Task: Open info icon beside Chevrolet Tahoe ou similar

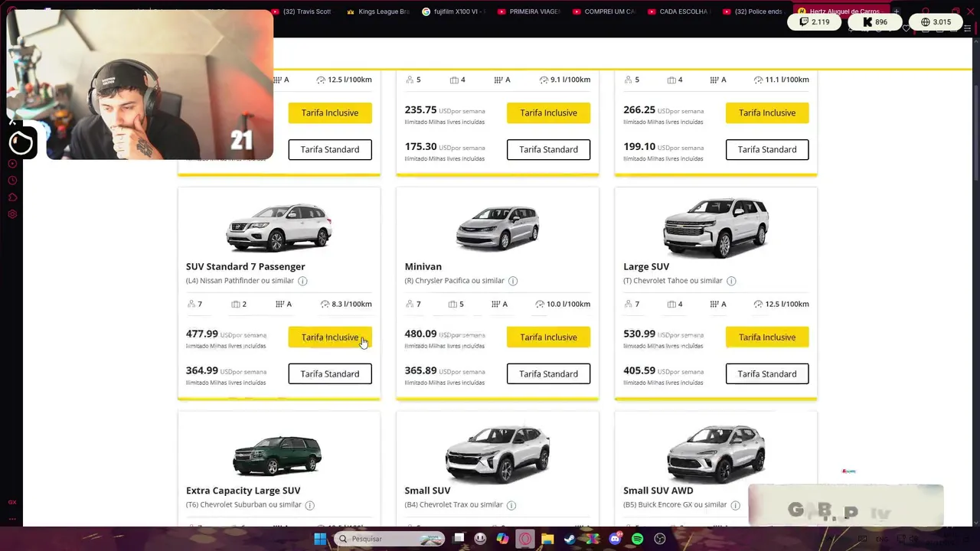Action: (x=731, y=281)
